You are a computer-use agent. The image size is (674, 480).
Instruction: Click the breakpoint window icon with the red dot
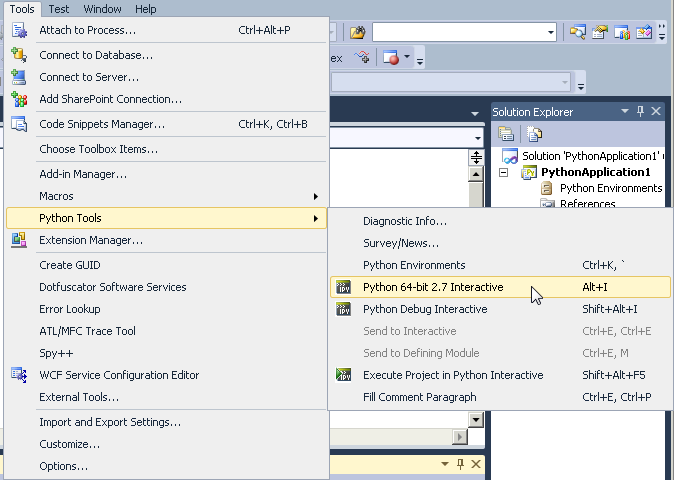pyautogui.click(x=391, y=57)
